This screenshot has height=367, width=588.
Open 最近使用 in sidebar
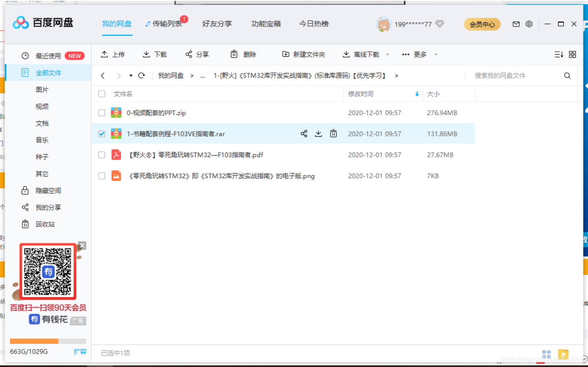(48, 56)
